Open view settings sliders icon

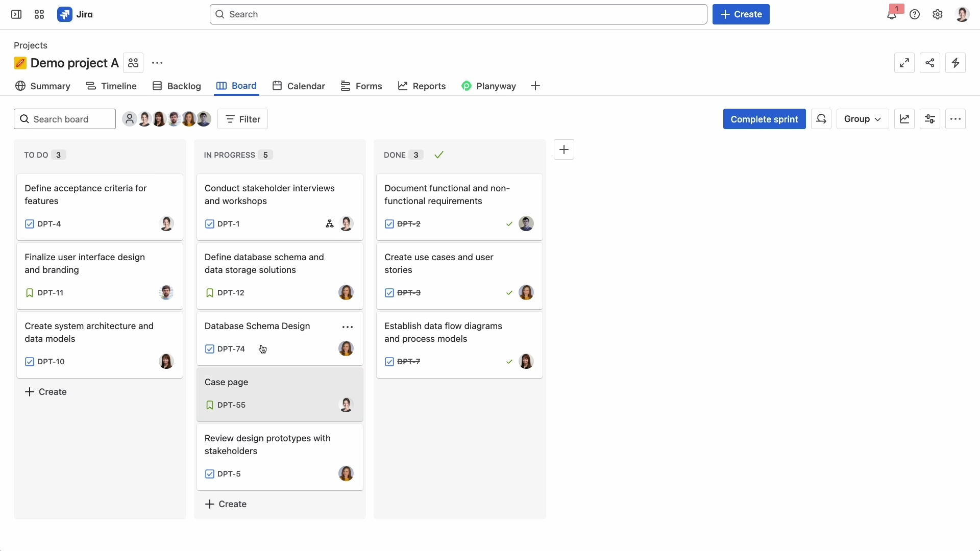click(929, 119)
